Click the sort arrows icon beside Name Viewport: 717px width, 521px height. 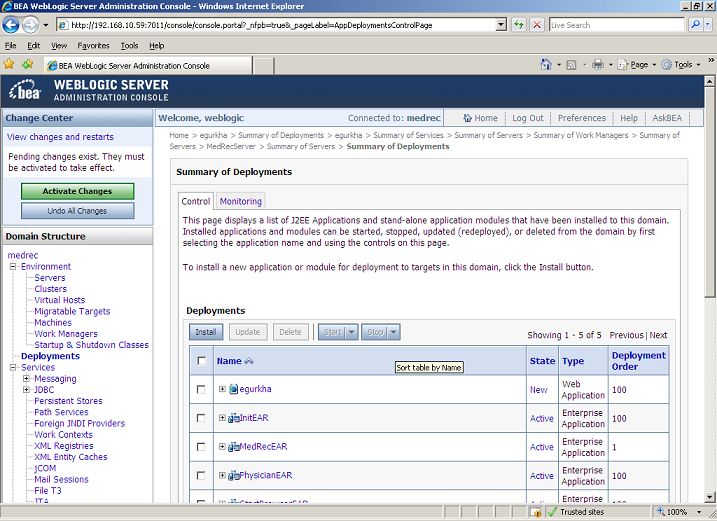tap(249, 361)
